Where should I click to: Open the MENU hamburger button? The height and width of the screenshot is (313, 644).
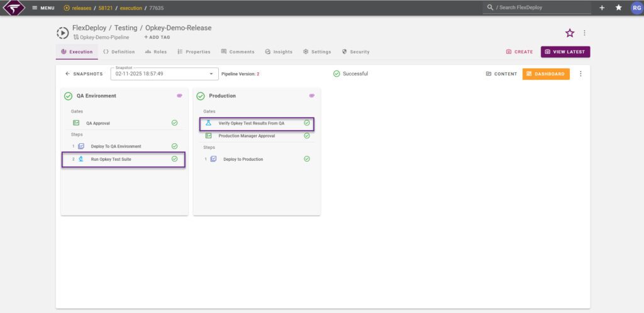click(x=43, y=8)
